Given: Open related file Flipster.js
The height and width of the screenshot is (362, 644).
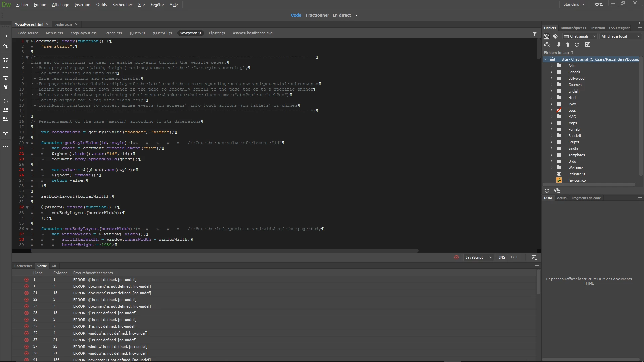Looking at the screenshot, I should (x=217, y=33).
